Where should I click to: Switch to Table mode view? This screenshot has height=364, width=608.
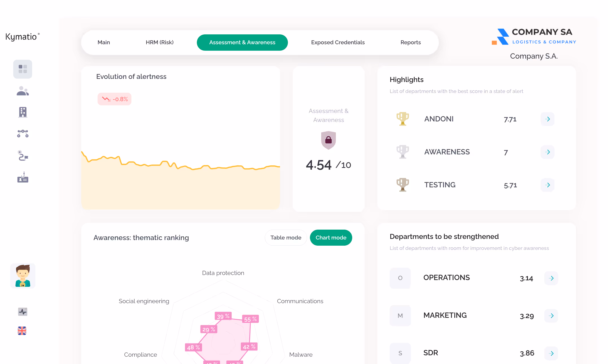[x=286, y=238]
